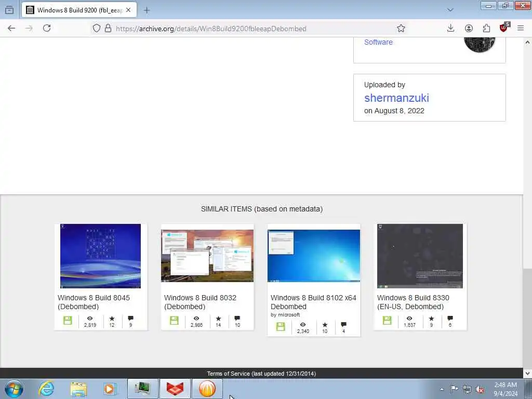
Task: Open the Software collection link
Action: click(x=378, y=42)
